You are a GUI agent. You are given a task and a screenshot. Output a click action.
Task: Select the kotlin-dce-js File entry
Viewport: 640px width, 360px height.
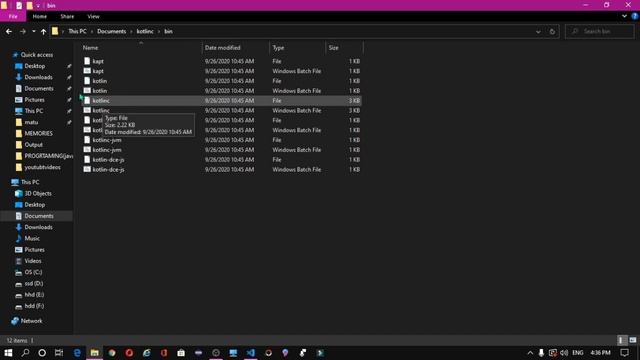click(x=222, y=160)
